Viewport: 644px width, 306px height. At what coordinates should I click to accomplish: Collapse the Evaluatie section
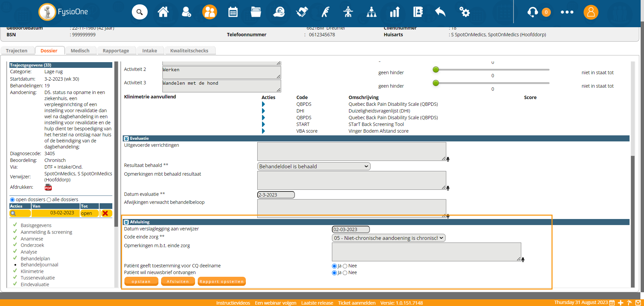point(126,138)
